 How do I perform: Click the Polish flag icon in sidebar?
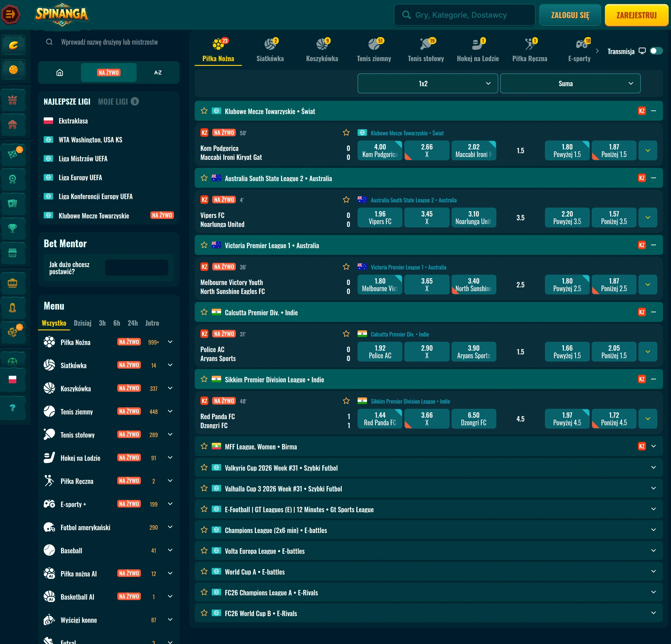(13, 379)
